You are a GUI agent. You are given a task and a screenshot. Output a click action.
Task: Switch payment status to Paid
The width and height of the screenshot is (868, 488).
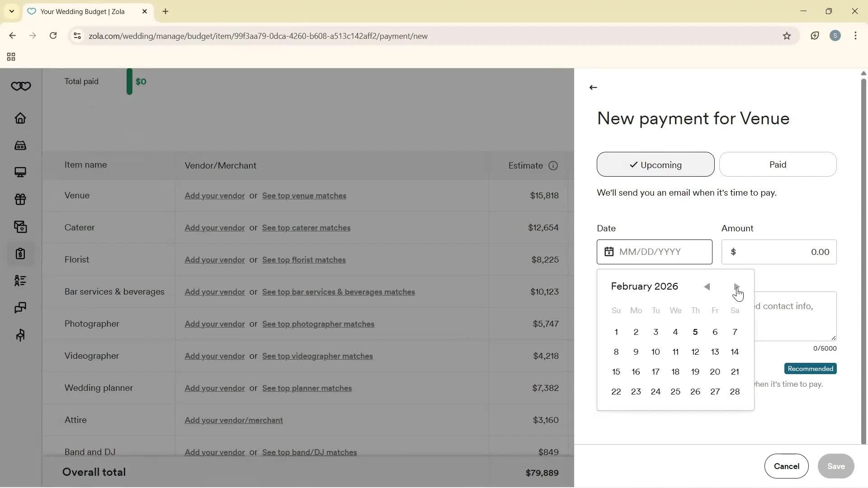(778, 164)
